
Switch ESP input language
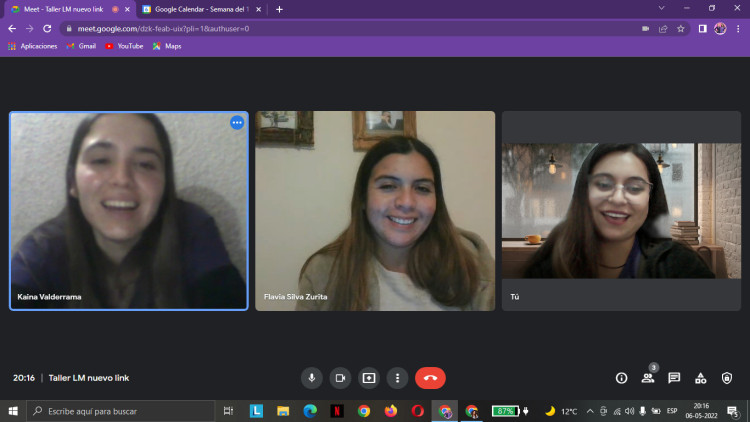[672, 411]
